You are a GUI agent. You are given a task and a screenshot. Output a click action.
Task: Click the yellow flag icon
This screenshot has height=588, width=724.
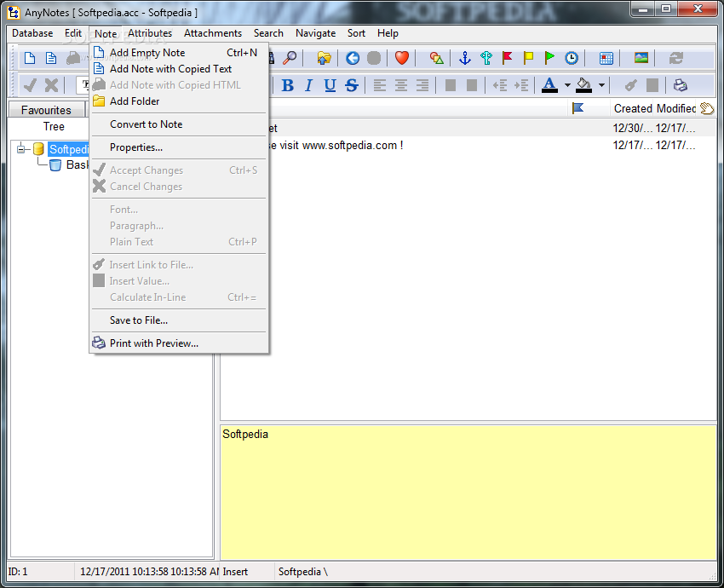tap(528, 58)
